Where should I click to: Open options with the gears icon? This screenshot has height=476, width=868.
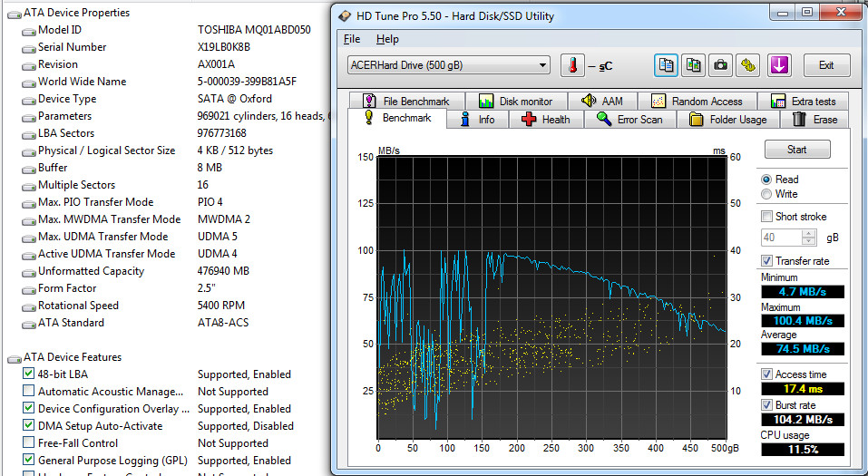[747, 65]
